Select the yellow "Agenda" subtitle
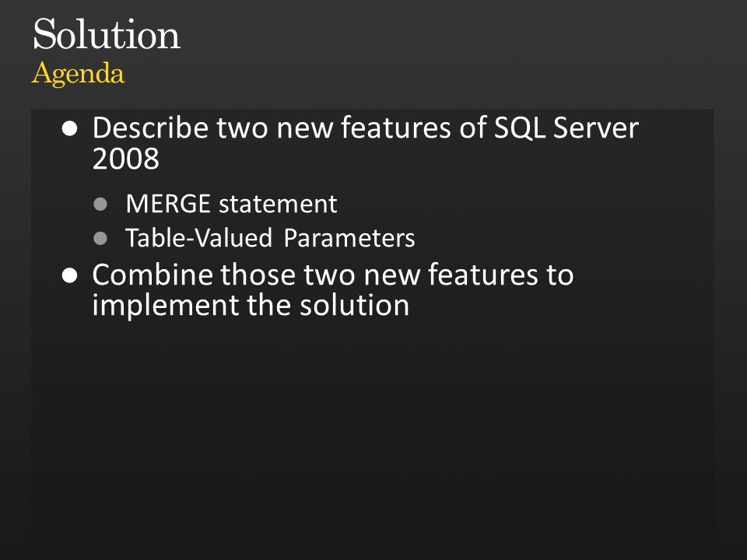The width and height of the screenshot is (747, 560). pyautogui.click(x=78, y=73)
